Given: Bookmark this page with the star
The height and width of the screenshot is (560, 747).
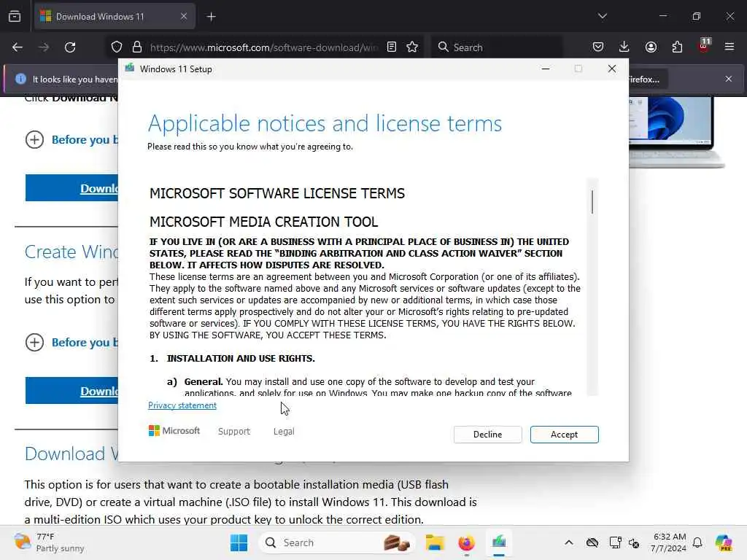Looking at the screenshot, I should [x=412, y=47].
